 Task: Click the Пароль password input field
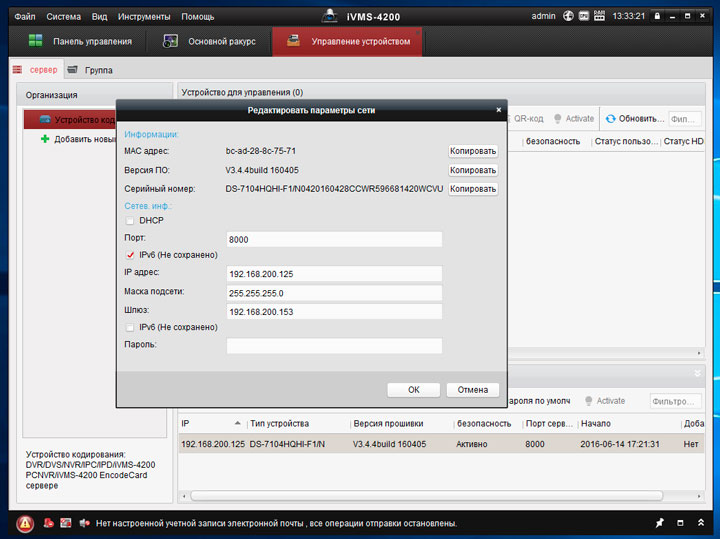click(334, 346)
